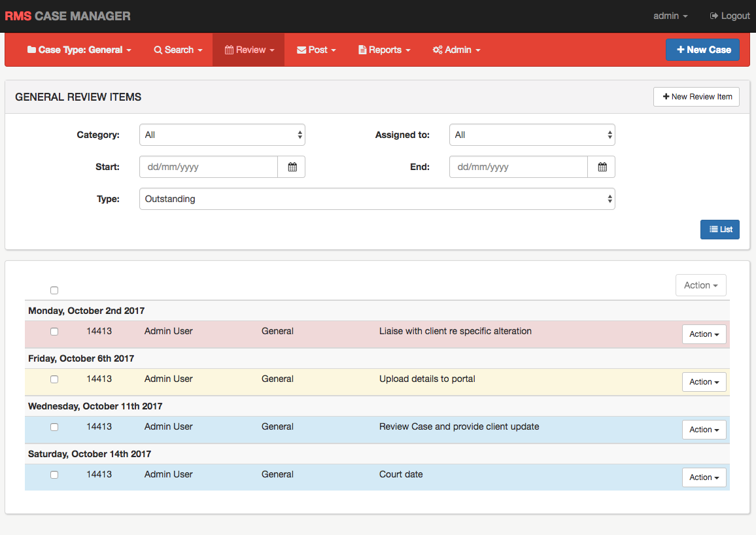Screen dimensions: 756x535
Task: Click the Case Type folder icon
Action: click(x=31, y=50)
